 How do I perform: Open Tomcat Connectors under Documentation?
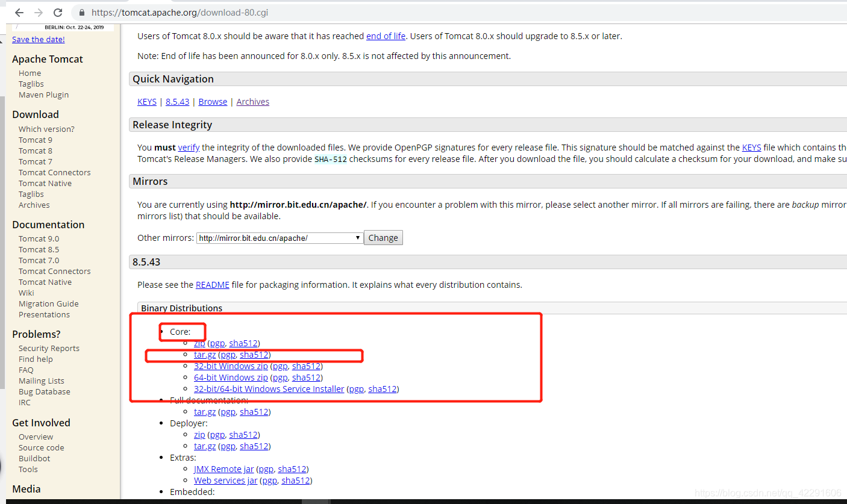tap(55, 271)
